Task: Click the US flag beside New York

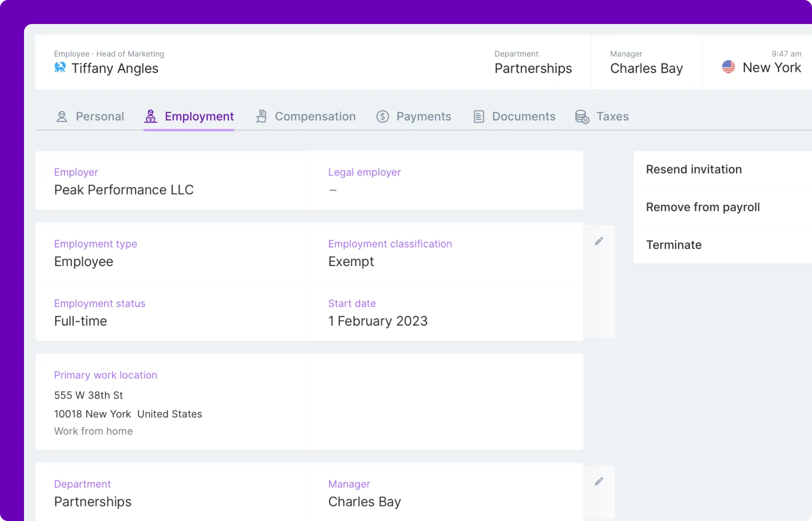Action: (x=728, y=66)
